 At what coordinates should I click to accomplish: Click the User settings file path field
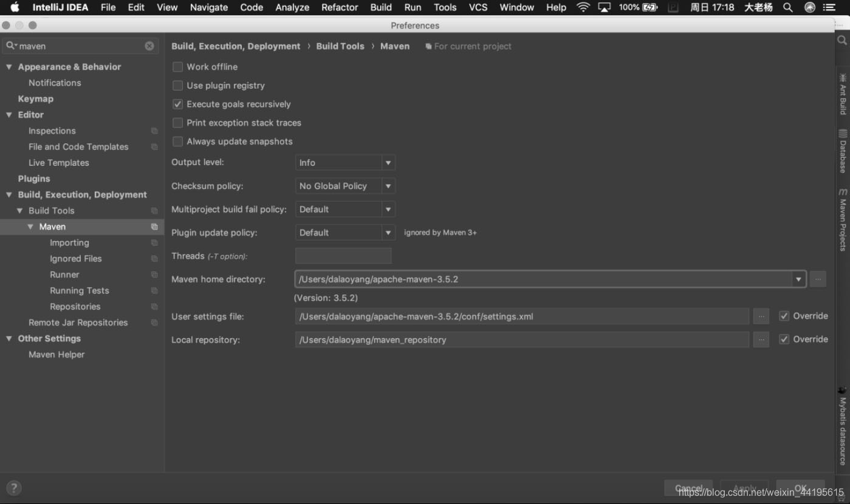pos(522,316)
